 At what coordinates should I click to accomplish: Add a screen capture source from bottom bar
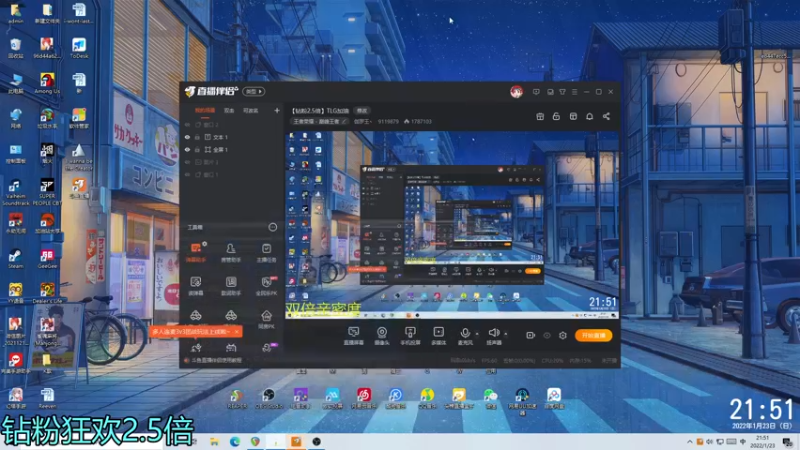(353, 336)
